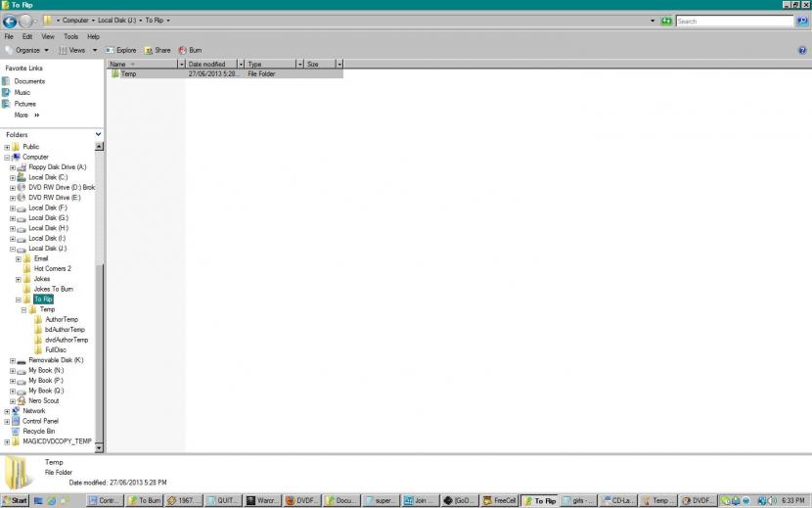This screenshot has width=812, height=508.
Task: Open the File menu
Action: pos(9,37)
